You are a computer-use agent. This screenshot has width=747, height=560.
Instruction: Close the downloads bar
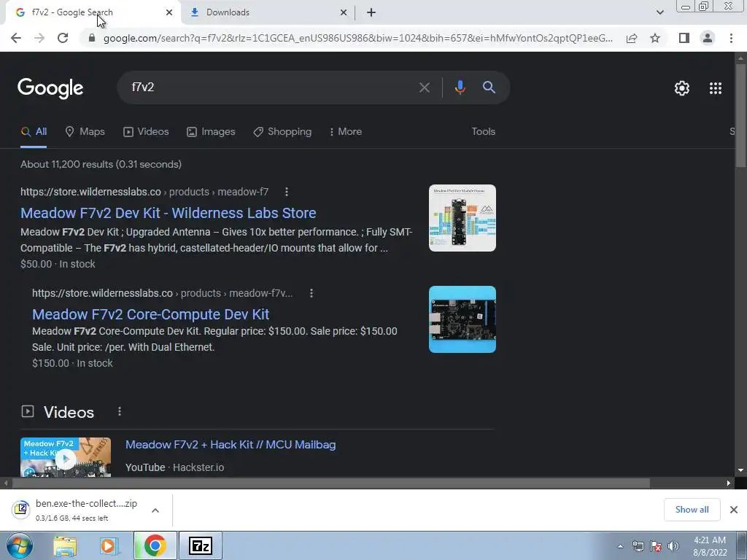(734, 510)
